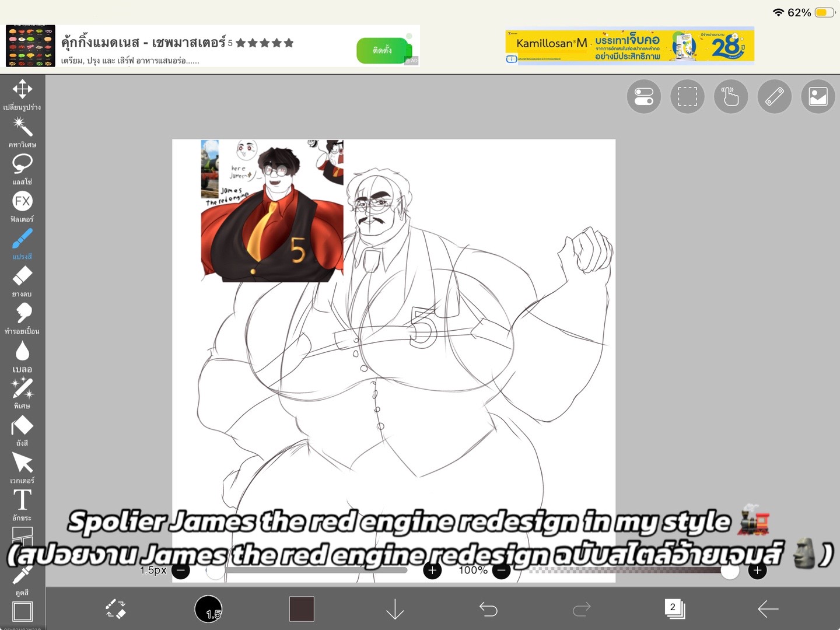Decrease brush thickness with minus button
The width and height of the screenshot is (840, 630).
click(x=181, y=570)
